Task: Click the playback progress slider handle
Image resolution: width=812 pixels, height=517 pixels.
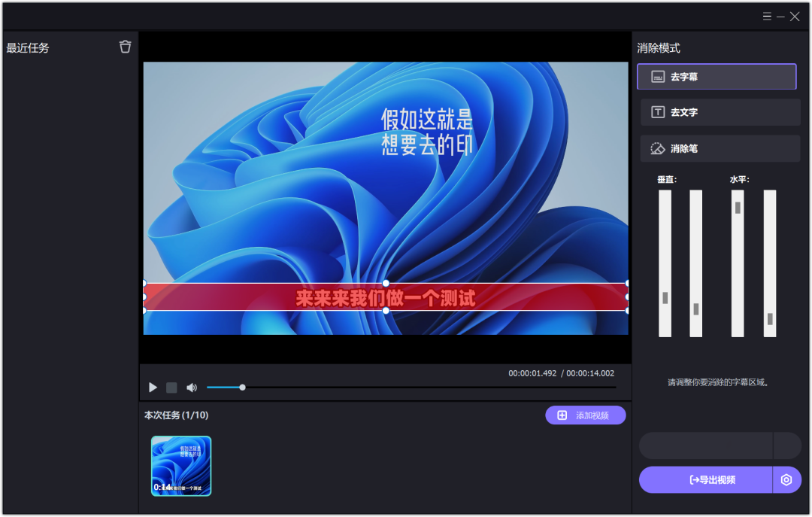Action: [242, 388]
